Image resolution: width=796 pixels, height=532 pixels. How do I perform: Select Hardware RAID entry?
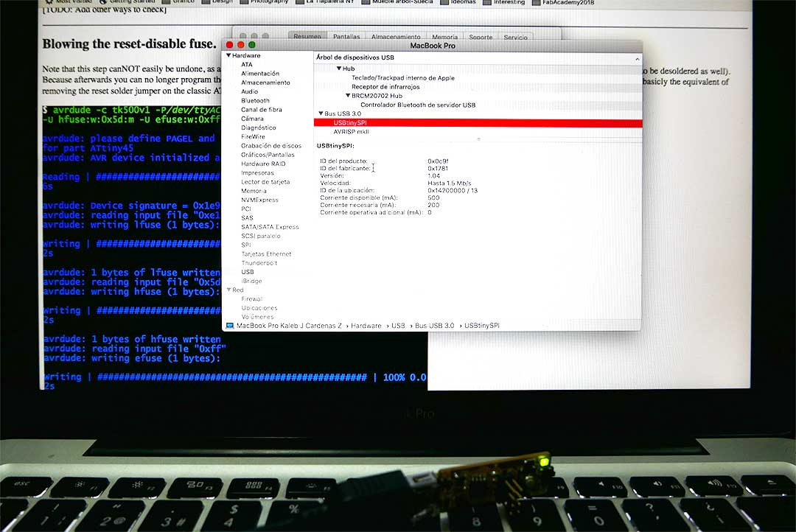pos(263,164)
